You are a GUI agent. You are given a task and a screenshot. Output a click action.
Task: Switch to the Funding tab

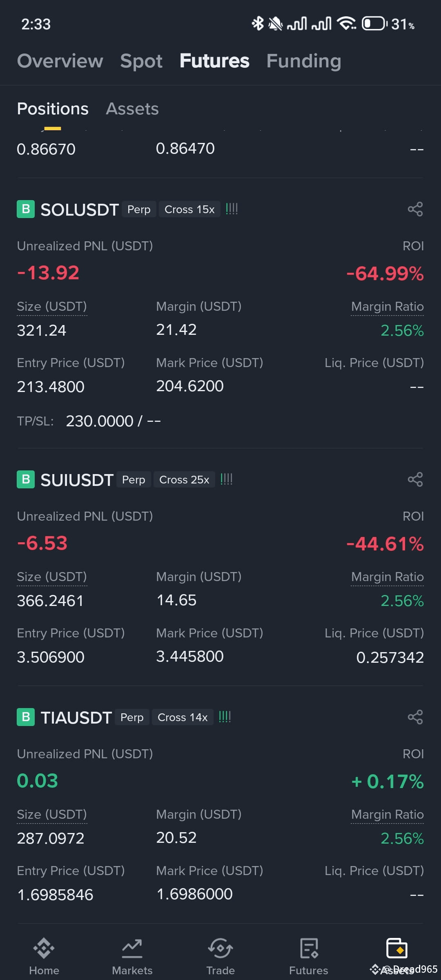coord(304,61)
